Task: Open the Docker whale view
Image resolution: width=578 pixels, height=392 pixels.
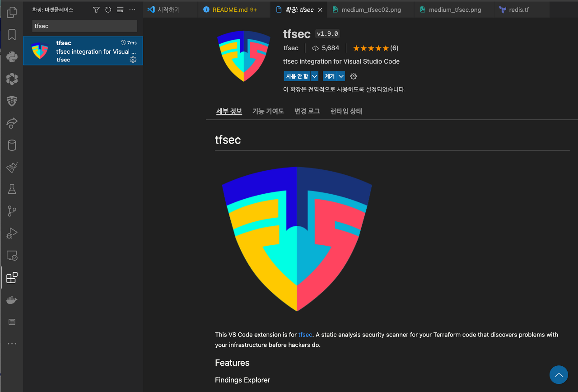Action: tap(12, 300)
